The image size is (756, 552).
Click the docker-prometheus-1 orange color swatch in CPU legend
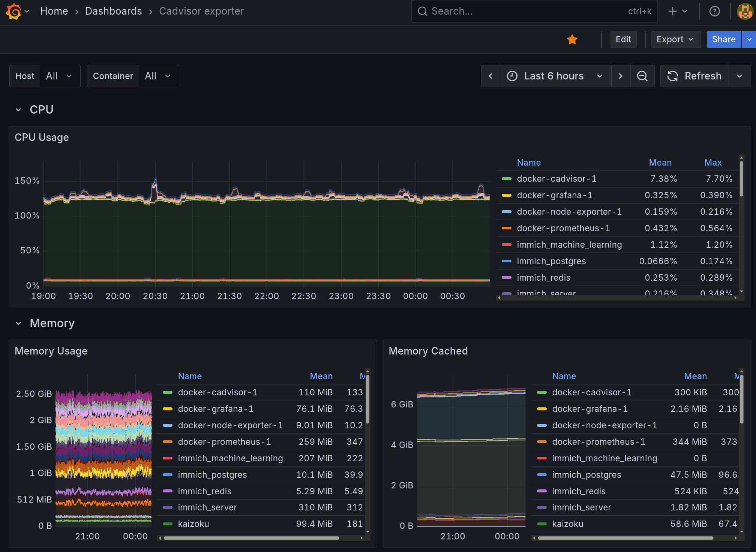pos(506,228)
